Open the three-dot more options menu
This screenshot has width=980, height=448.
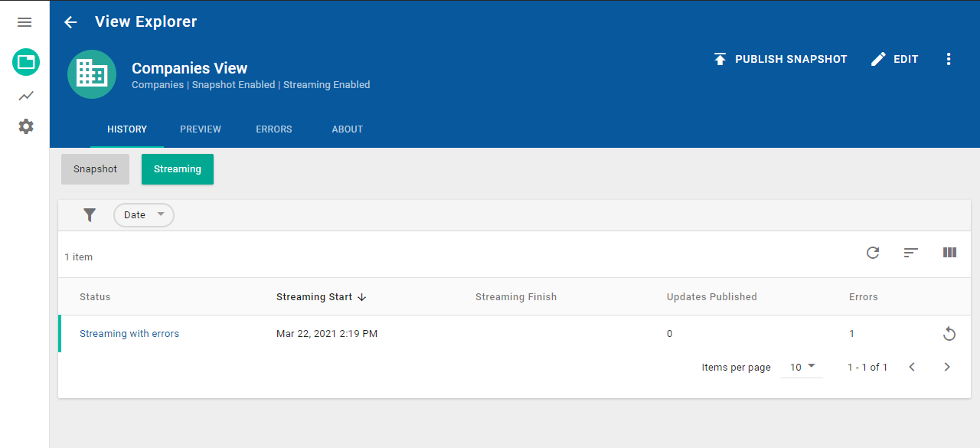click(949, 59)
